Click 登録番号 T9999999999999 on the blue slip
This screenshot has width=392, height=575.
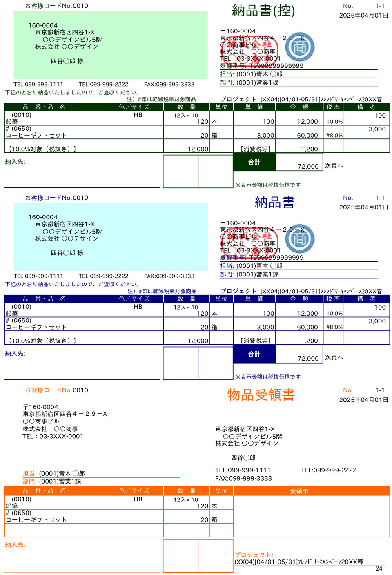tap(262, 258)
